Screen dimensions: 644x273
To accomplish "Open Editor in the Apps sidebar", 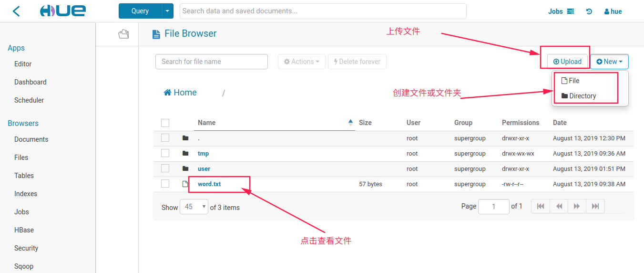I will (23, 64).
